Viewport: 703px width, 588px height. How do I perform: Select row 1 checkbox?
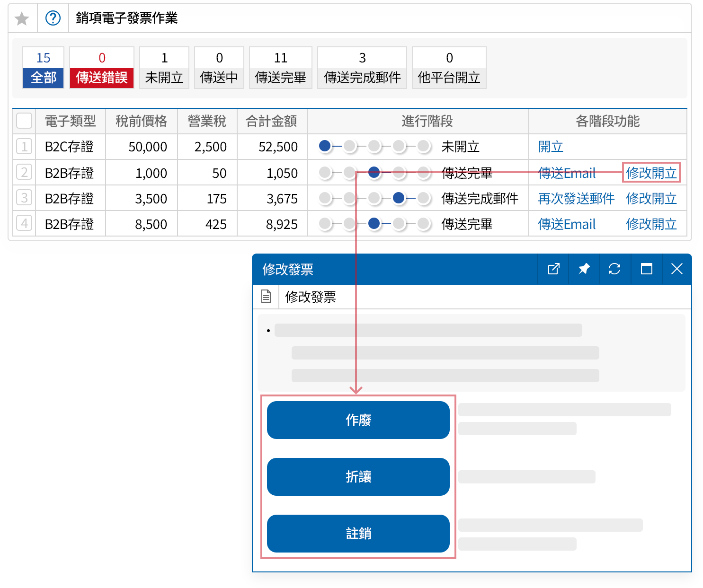tap(24, 147)
